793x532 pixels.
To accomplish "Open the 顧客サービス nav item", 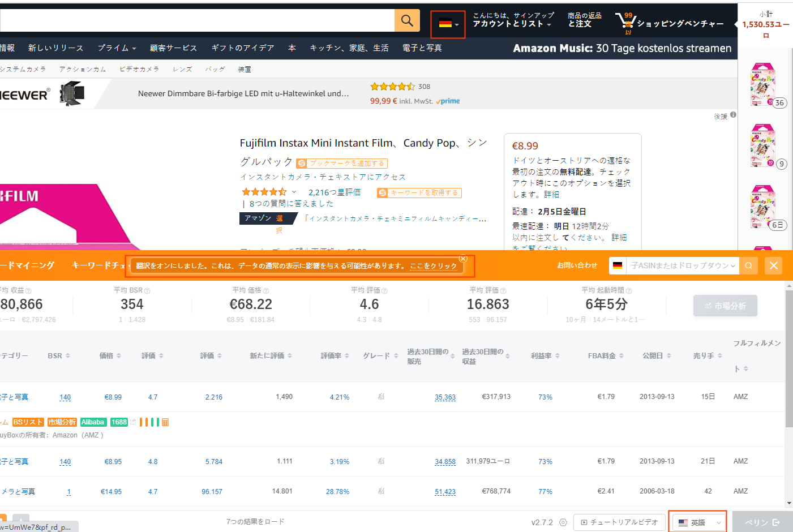I will 173,48.
